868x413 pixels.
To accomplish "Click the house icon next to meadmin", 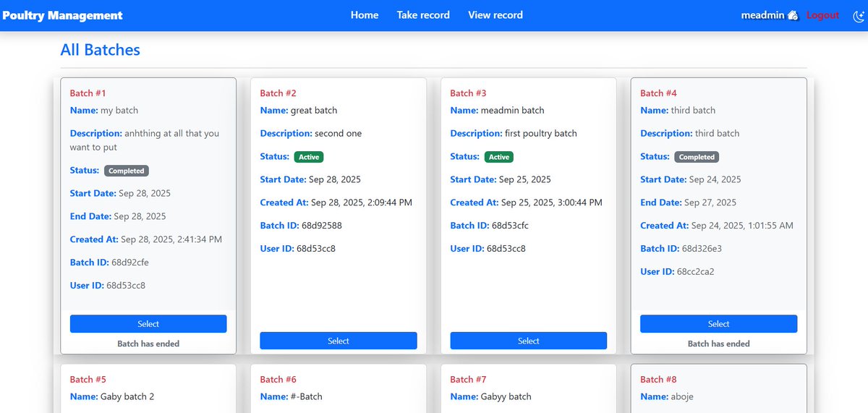I will pyautogui.click(x=793, y=15).
